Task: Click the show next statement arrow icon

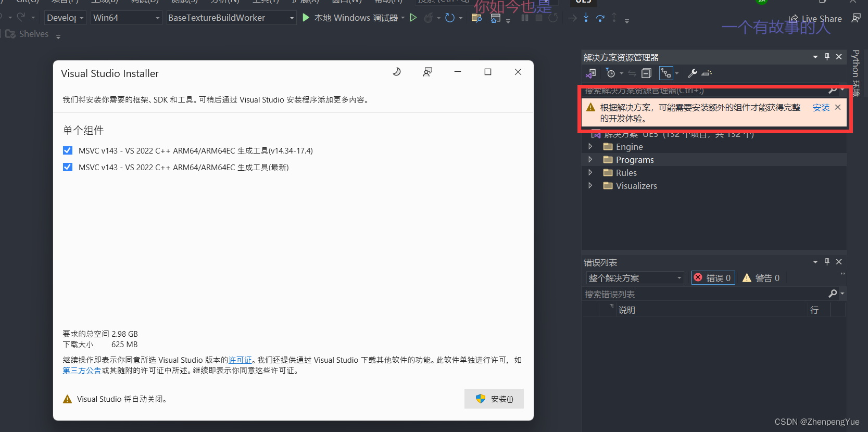Action: pyautogui.click(x=572, y=18)
